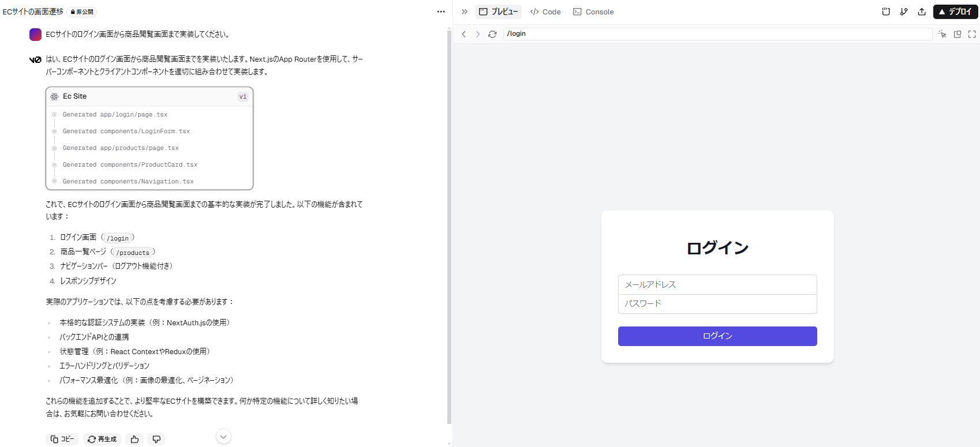Click the React atom icon in Ec Site block
Screen dimensions: 980x447
tap(54, 96)
